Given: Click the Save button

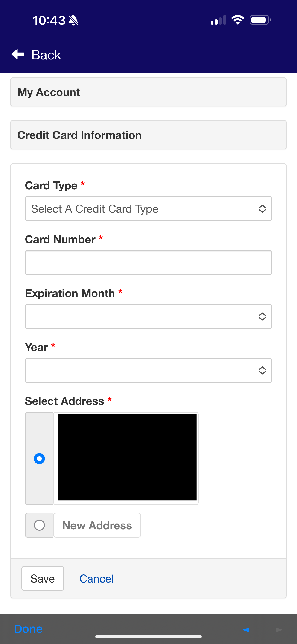Looking at the screenshot, I should [x=43, y=578].
